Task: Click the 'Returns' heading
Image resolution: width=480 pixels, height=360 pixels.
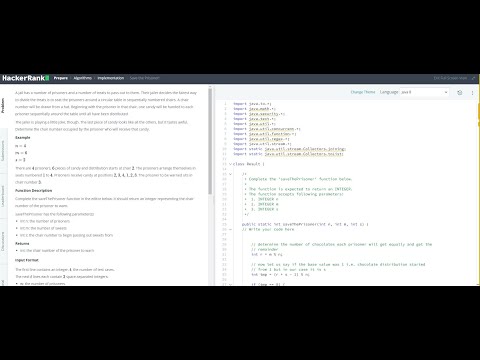Action: (x=22, y=243)
